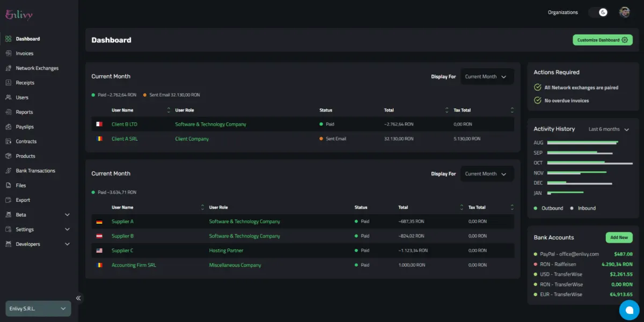This screenshot has height=322, width=644.
Task: Click the Invoices icon in sidebar
Action: click(8, 54)
